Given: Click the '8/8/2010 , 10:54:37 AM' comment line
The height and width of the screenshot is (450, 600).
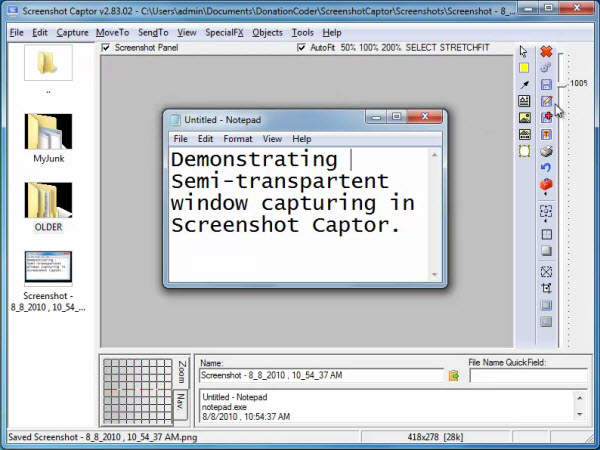Looking at the screenshot, I should (x=246, y=416).
